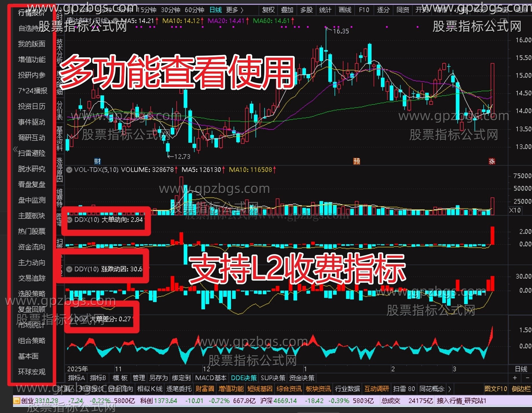Image resolution: width=532 pixels, height=413 pixels.
Task: Click the red DDX bar at latest date
Action: coord(492,235)
